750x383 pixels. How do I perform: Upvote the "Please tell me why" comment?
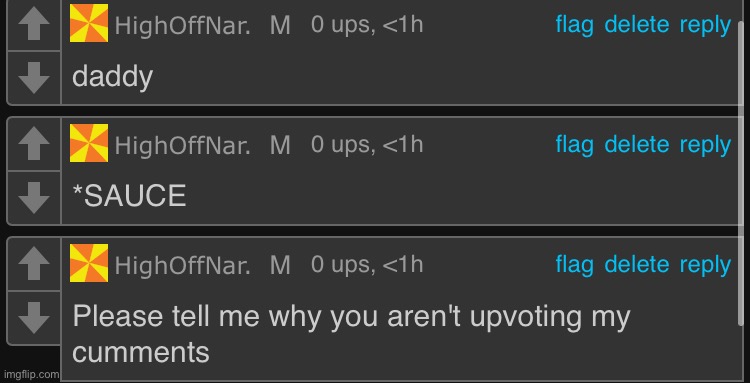33,264
